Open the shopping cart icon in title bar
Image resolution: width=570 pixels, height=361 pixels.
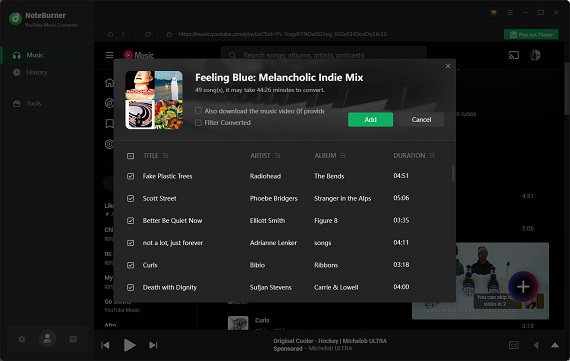(494, 12)
